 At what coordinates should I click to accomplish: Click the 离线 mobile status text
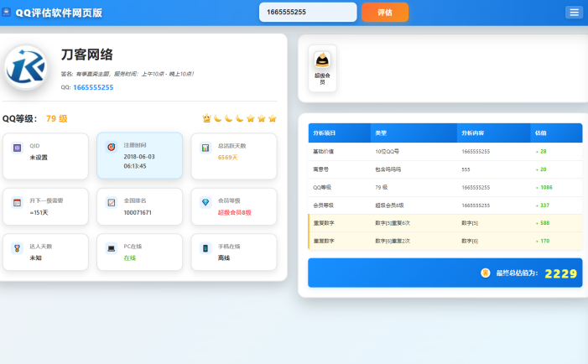point(223,258)
